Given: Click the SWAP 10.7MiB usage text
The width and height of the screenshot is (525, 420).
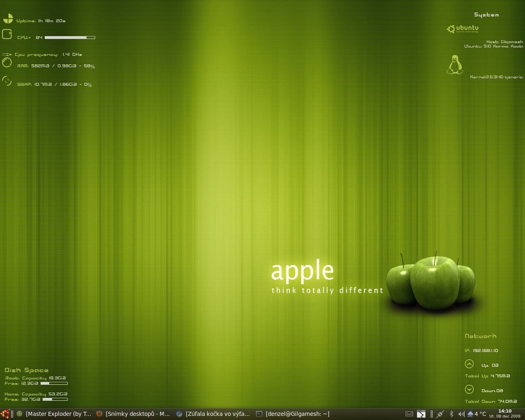Looking at the screenshot, I should pos(55,84).
